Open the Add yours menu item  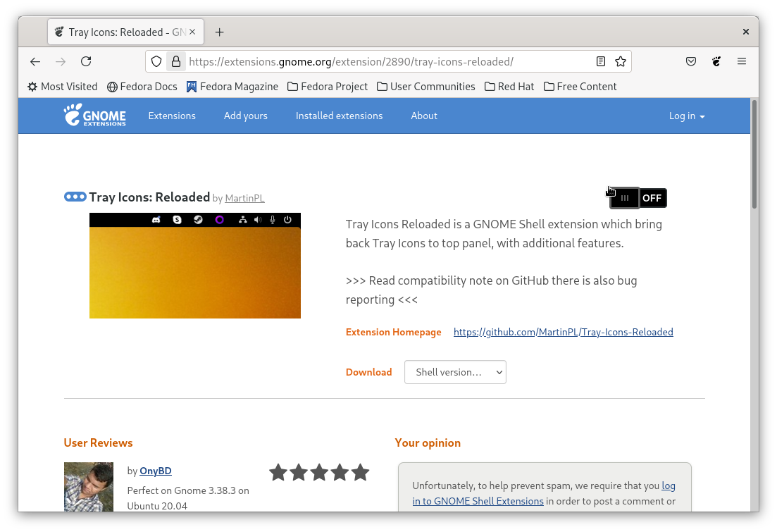245,116
